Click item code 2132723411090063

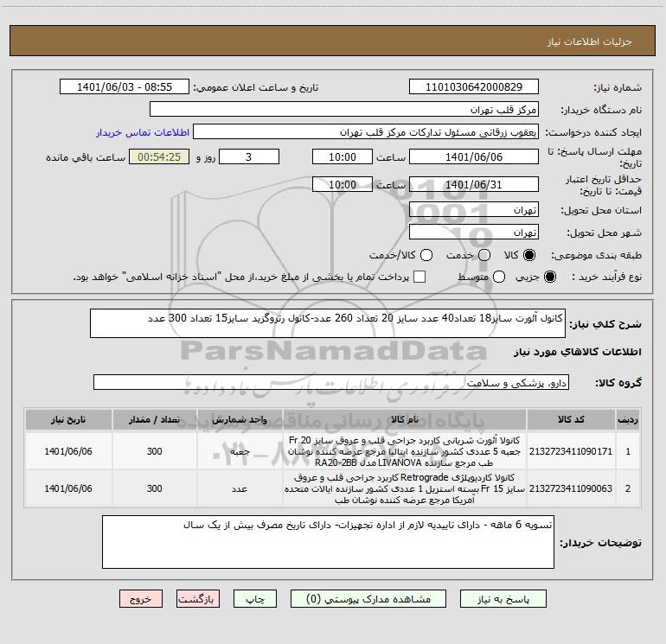point(571,488)
